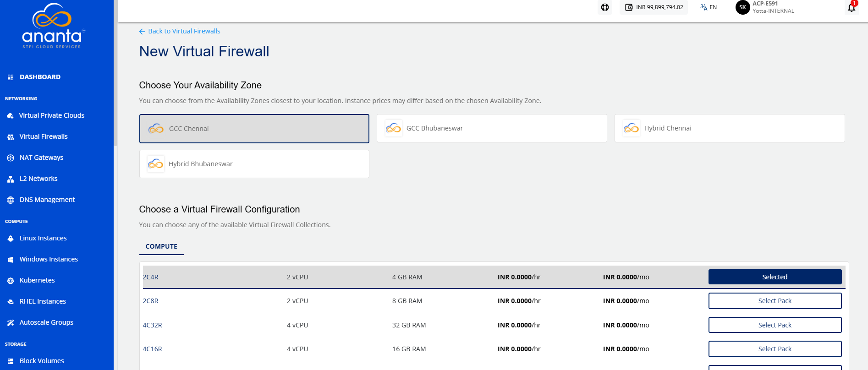Click the Block Volumes icon
The height and width of the screenshot is (370, 868).
(x=11, y=361)
